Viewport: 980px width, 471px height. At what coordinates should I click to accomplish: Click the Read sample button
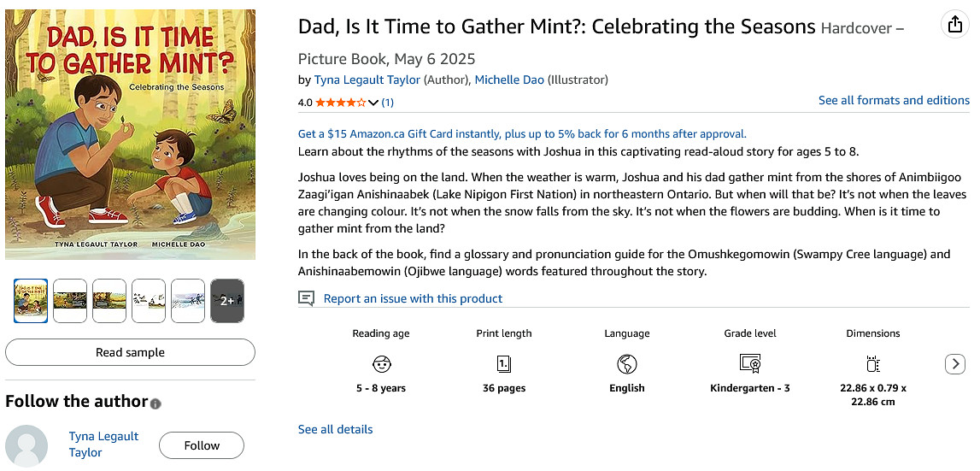tap(130, 352)
